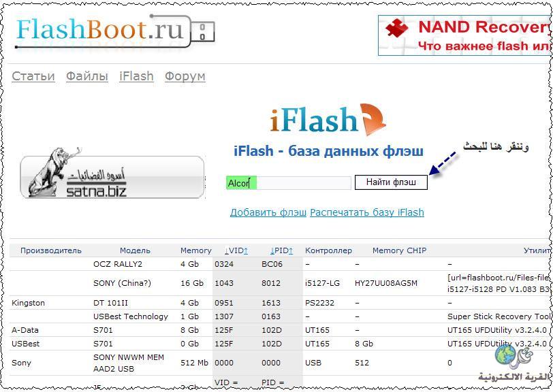The width and height of the screenshot is (553, 392).
Task: Click the Memory column header
Action: [x=195, y=250]
